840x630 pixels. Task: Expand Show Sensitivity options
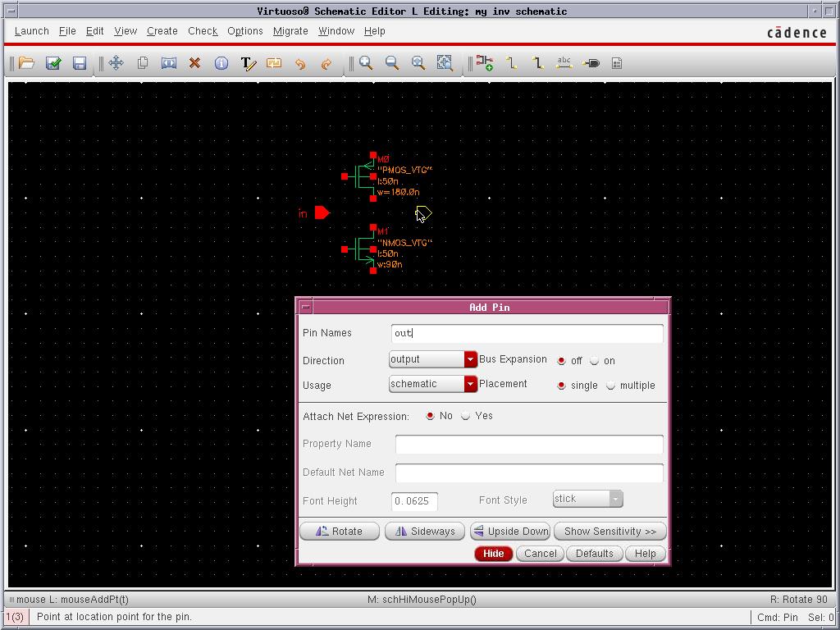(x=610, y=532)
